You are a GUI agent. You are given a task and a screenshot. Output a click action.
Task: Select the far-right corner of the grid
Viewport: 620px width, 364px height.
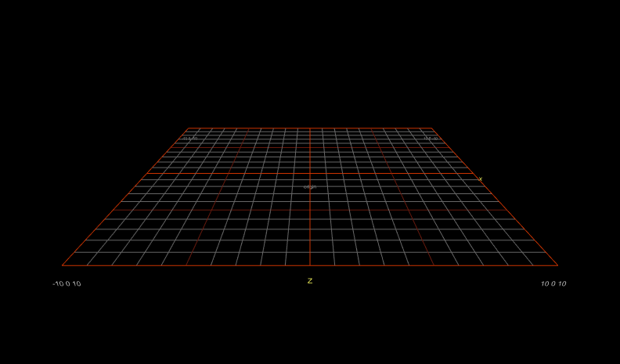[433, 128]
